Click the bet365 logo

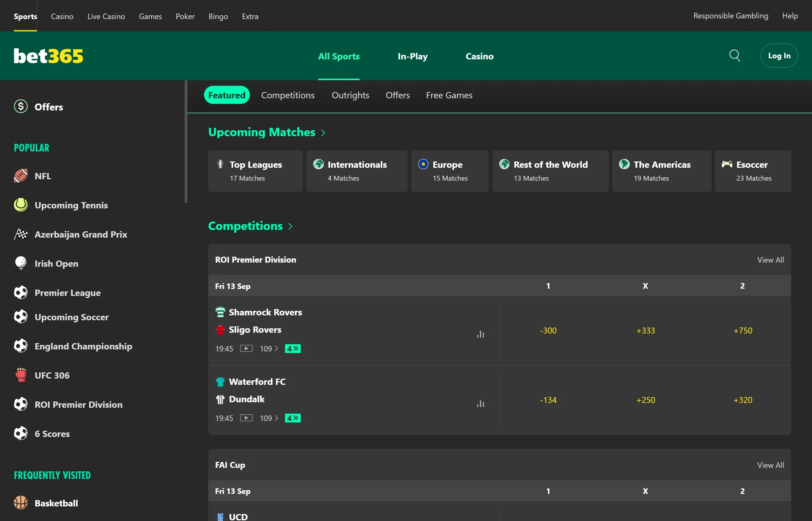[x=49, y=56]
